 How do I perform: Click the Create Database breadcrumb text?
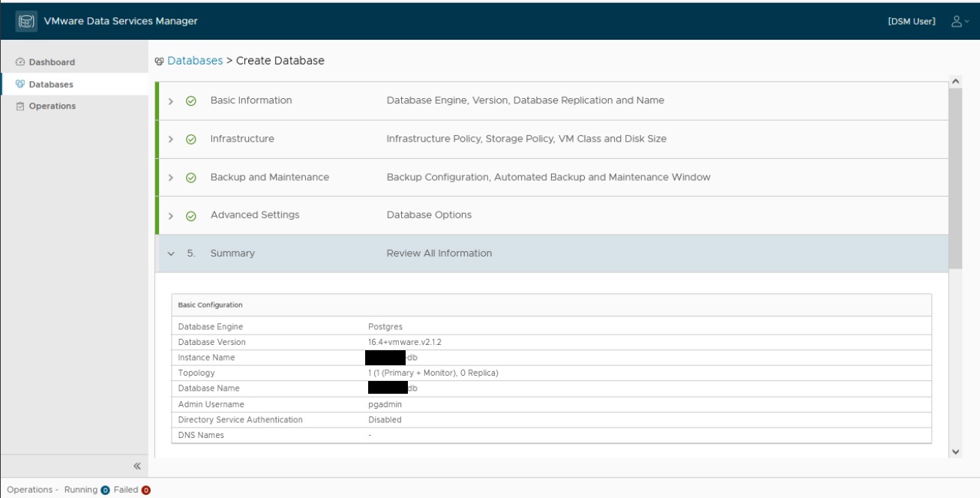280,61
